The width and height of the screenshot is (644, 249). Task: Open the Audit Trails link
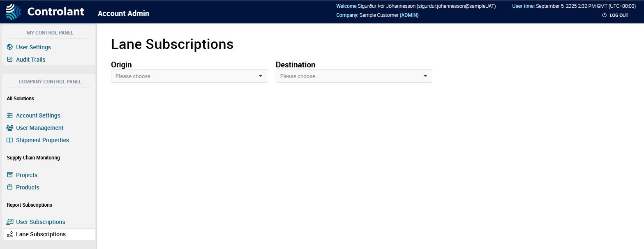[x=31, y=60]
